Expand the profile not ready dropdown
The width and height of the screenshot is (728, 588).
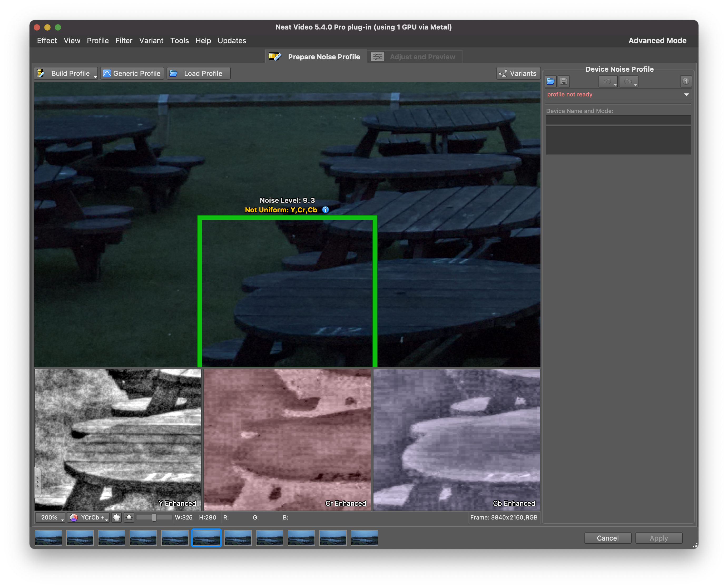click(686, 95)
